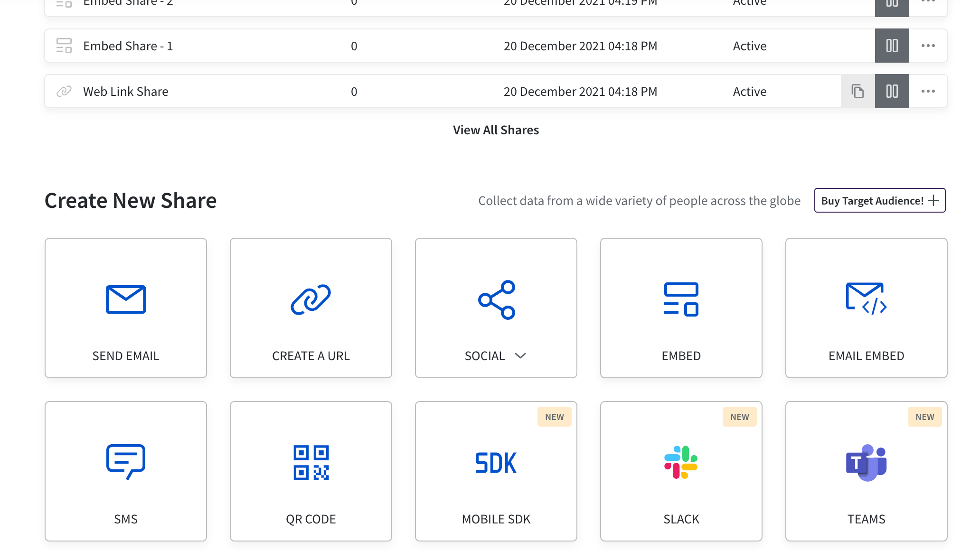Select the Microsoft Teams logo icon
The image size is (961, 560).
click(x=867, y=463)
